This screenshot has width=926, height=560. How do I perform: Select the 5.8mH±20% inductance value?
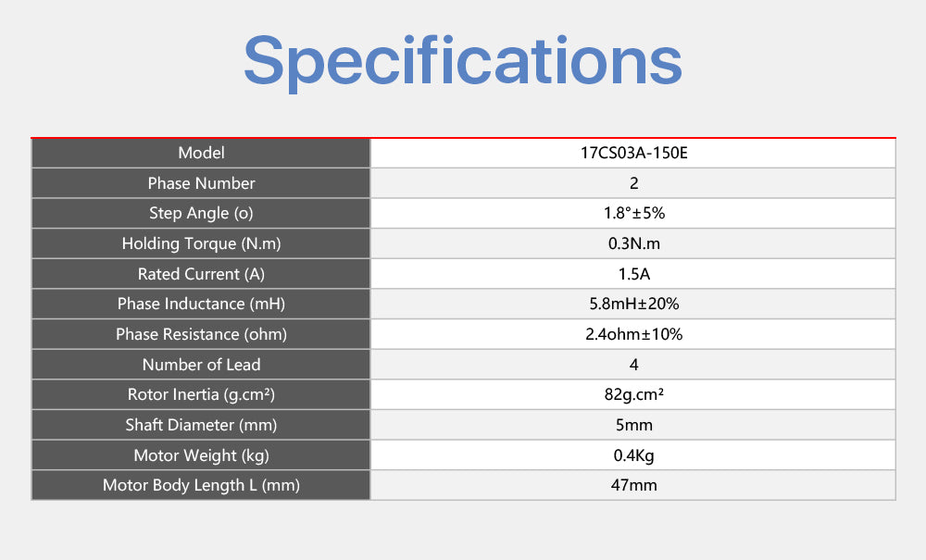tap(633, 304)
